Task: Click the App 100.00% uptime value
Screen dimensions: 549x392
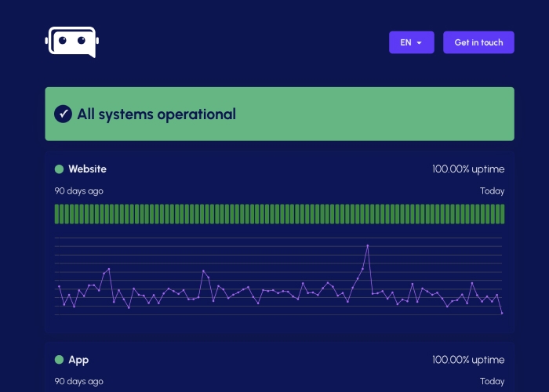Action: pos(468,360)
